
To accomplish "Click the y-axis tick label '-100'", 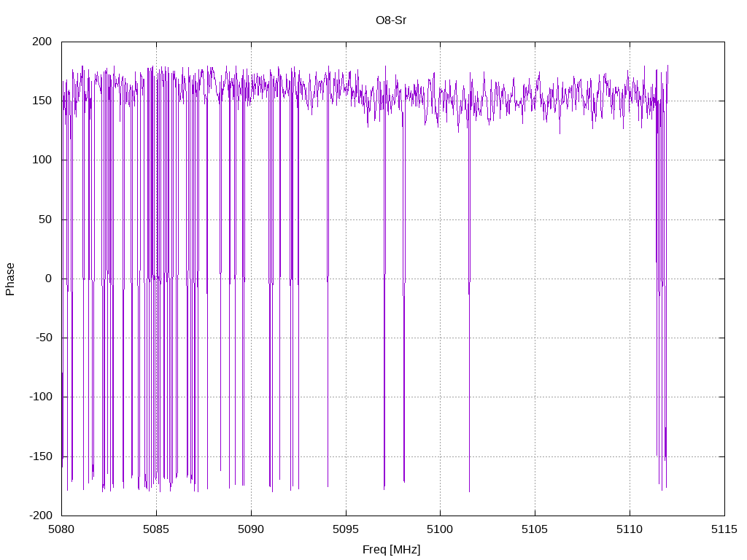I will click(x=41, y=397).
